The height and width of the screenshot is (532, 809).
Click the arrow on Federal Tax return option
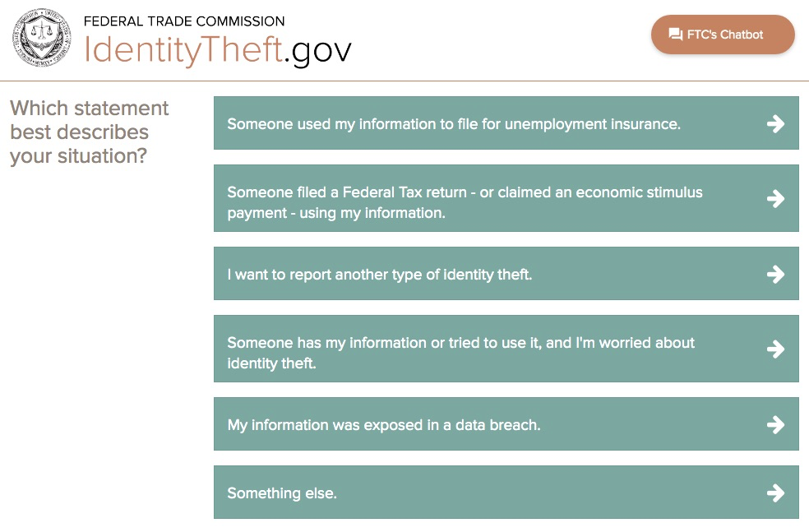[775, 198]
